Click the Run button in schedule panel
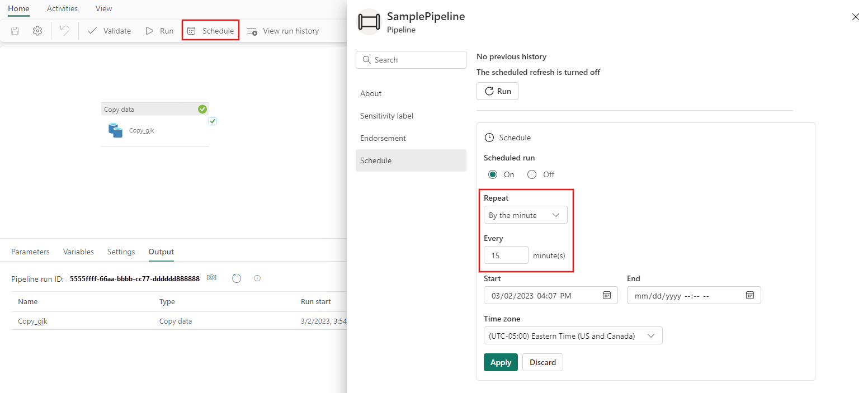Viewport: 868px width, 393px height. tap(497, 91)
